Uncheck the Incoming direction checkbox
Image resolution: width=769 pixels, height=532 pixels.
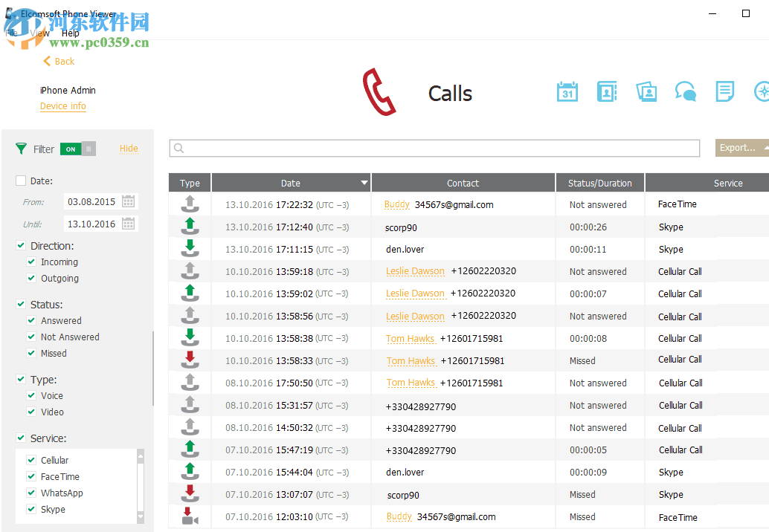pos(31,262)
